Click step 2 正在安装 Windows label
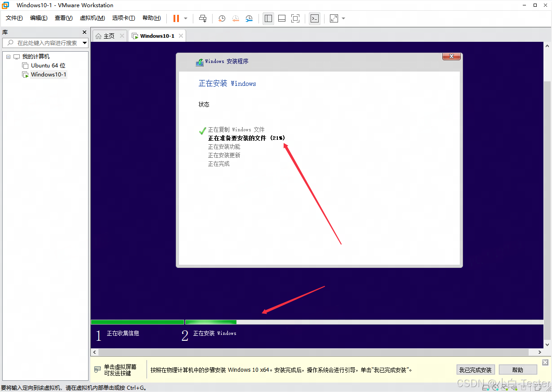The image size is (552, 392). pyautogui.click(x=214, y=334)
